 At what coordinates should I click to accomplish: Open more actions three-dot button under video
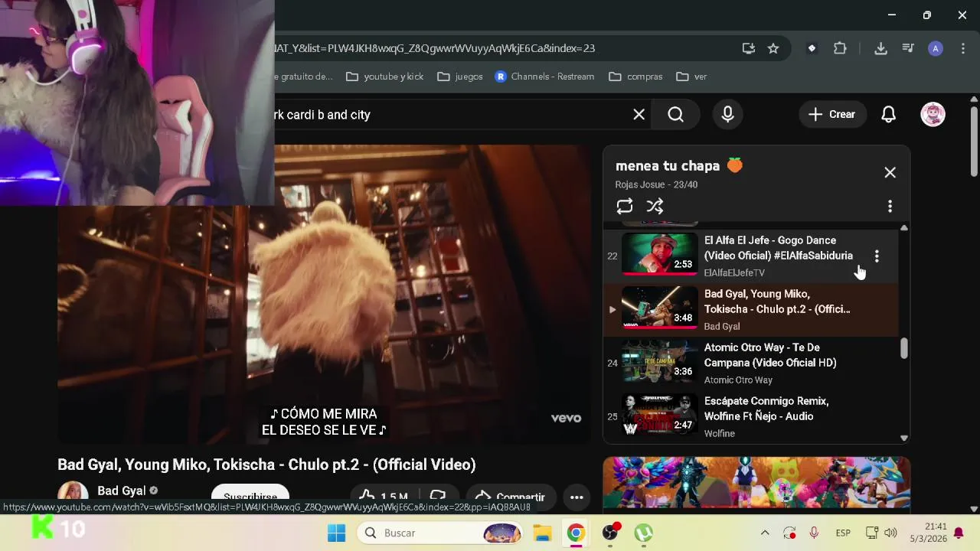pyautogui.click(x=577, y=497)
